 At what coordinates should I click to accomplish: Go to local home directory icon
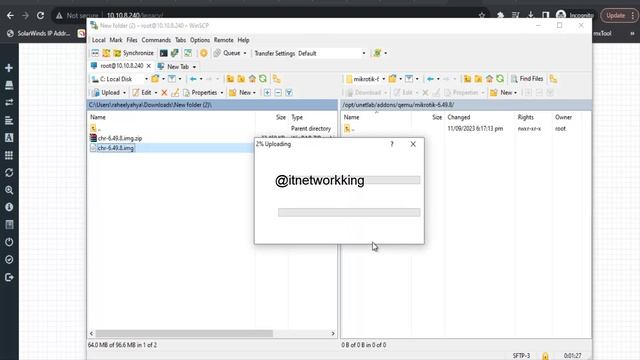(x=252, y=79)
